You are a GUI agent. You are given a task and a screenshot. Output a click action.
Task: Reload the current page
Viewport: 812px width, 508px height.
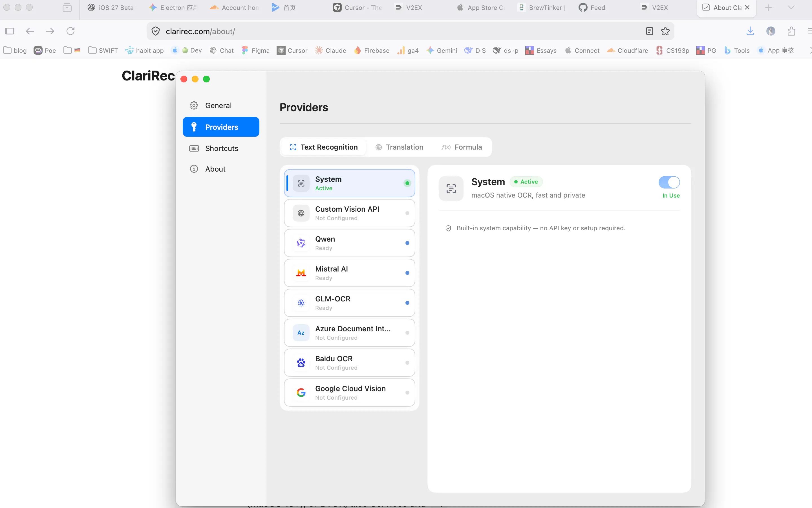70,31
